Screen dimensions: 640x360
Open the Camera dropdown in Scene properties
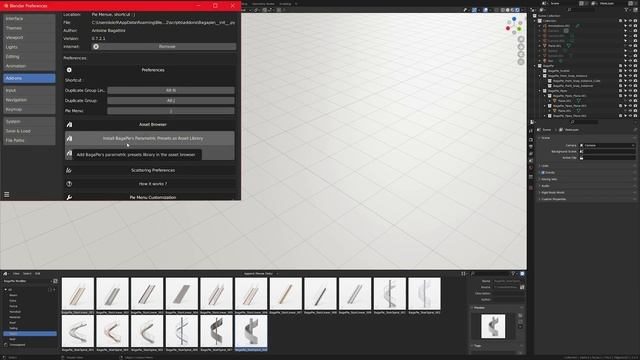click(607, 145)
